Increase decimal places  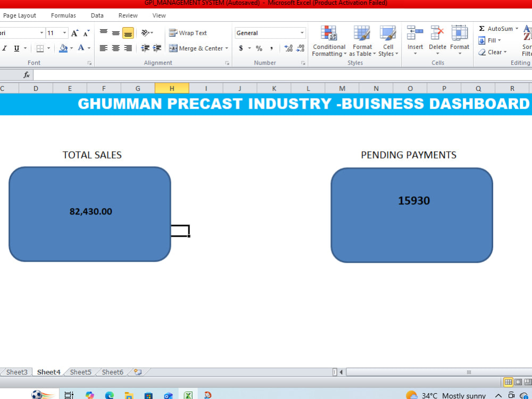pos(288,48)
